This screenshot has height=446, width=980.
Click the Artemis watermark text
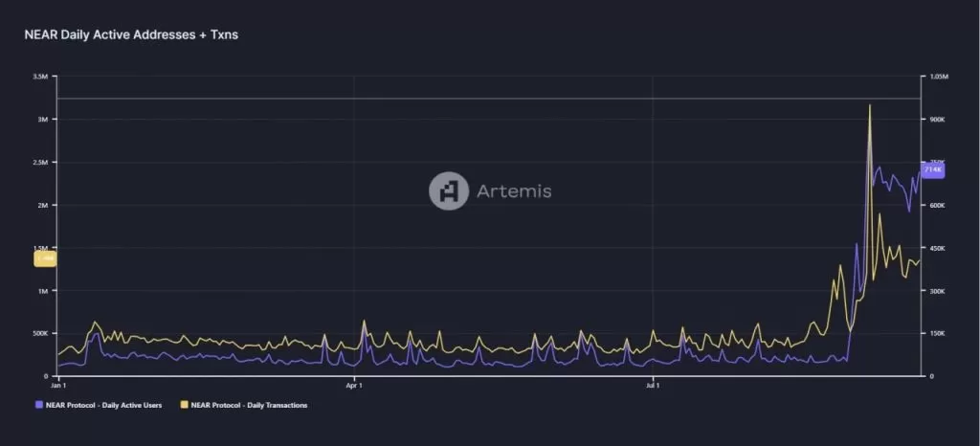514,191
